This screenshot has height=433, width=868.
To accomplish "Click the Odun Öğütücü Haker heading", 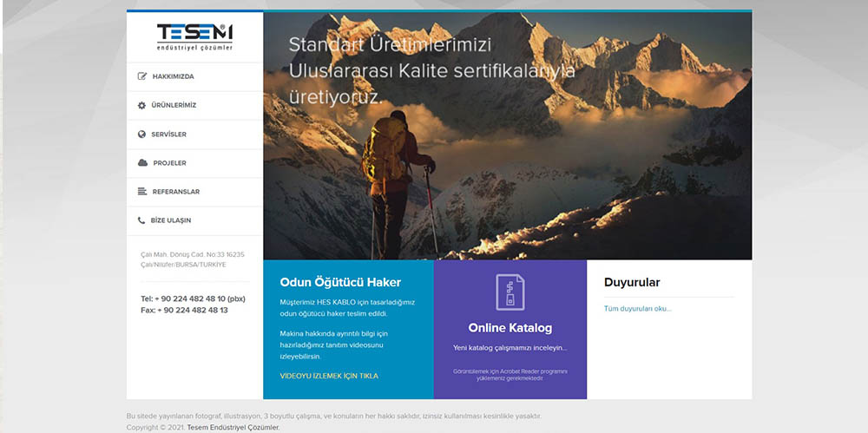I will point(340,282).
